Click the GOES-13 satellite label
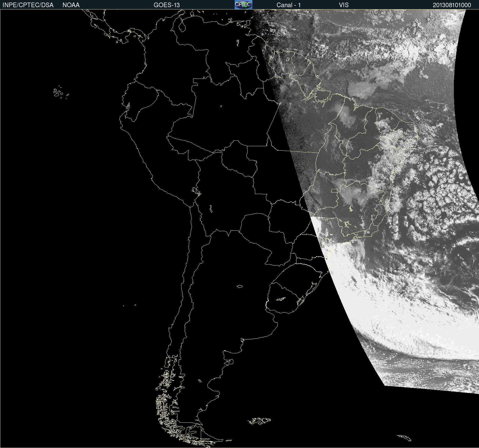Viewport: 479px width, 448px height. point(167,5)
